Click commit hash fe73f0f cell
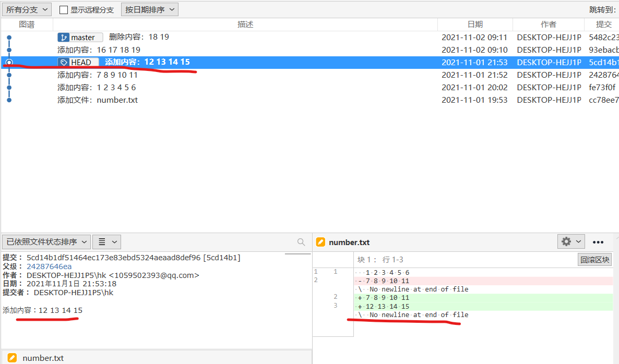The height and width of the screenshot is (364, 619). click(602, 88)
